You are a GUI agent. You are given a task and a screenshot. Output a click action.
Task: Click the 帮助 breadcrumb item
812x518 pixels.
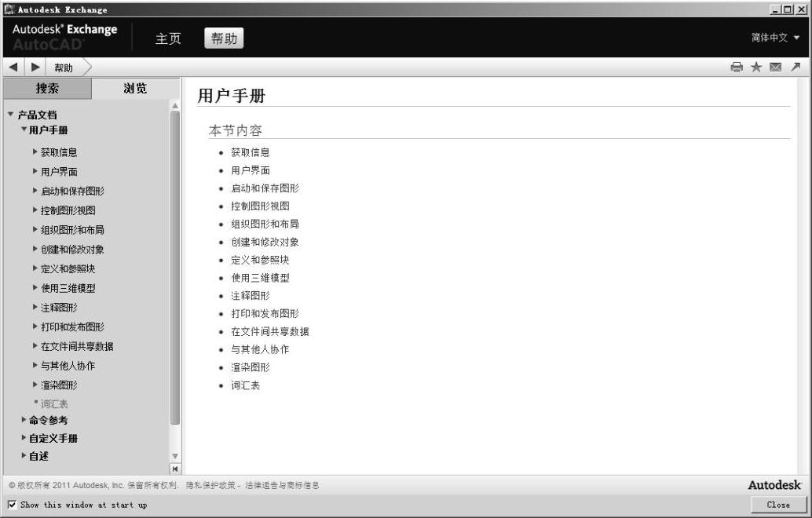click(63, 67)
